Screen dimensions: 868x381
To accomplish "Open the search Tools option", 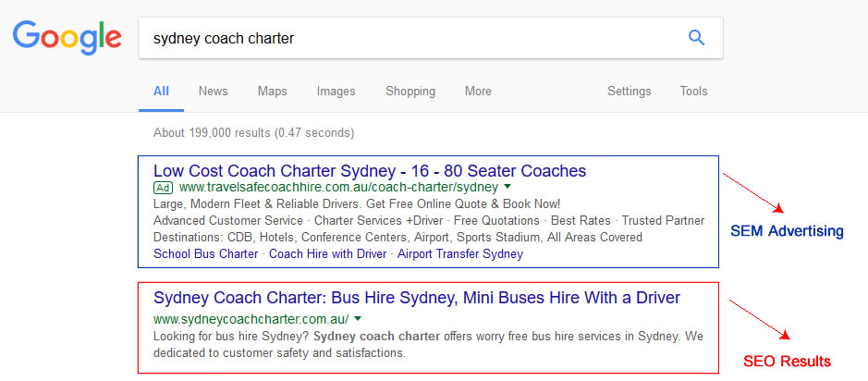I will pos(693,92).
